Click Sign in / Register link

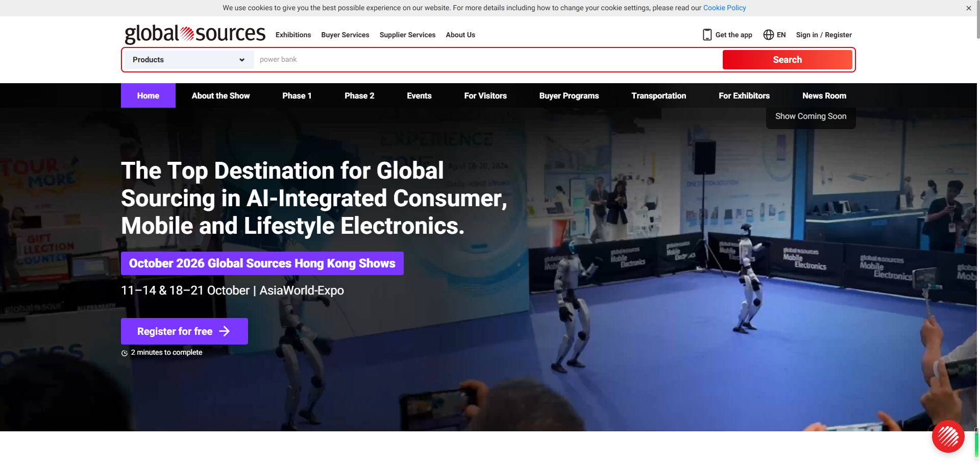point(823,35)
